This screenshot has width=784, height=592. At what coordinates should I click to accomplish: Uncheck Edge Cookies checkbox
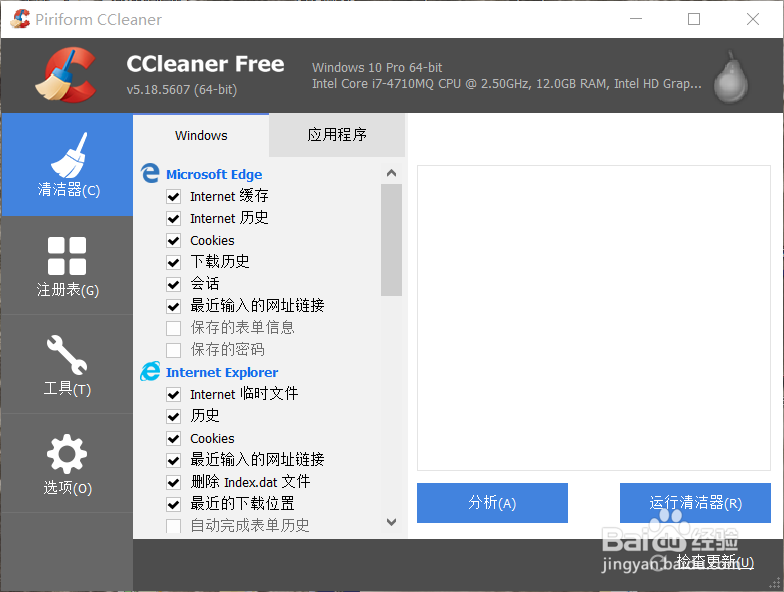pyautogui.click(x=174, y=240)
